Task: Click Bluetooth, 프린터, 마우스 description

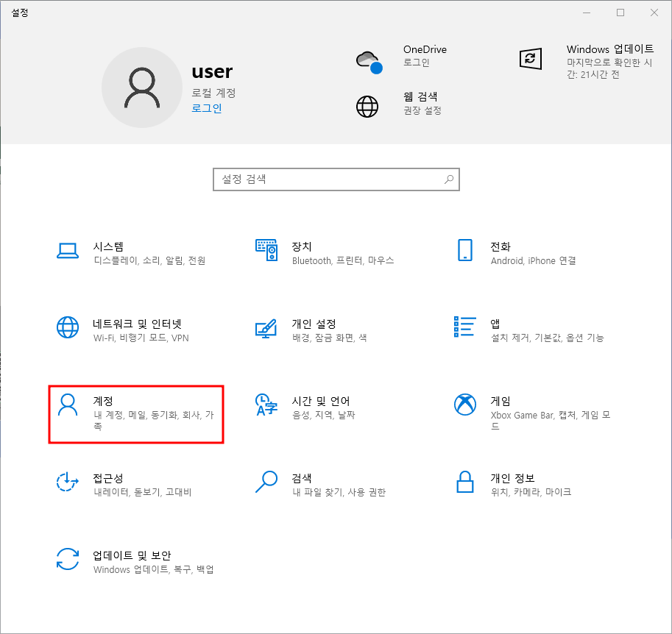Action: (343, 260)
